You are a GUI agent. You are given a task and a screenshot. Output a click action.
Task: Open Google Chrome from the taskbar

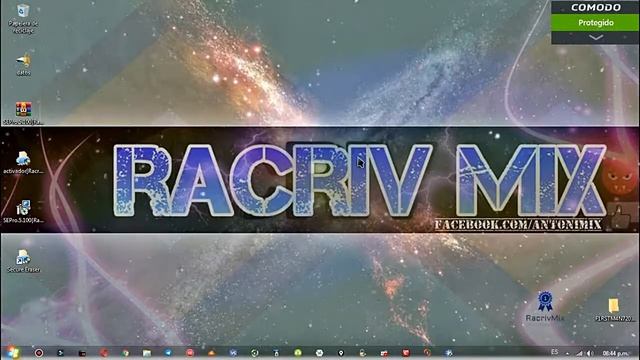pyautogui.click(x=125, y=353)
